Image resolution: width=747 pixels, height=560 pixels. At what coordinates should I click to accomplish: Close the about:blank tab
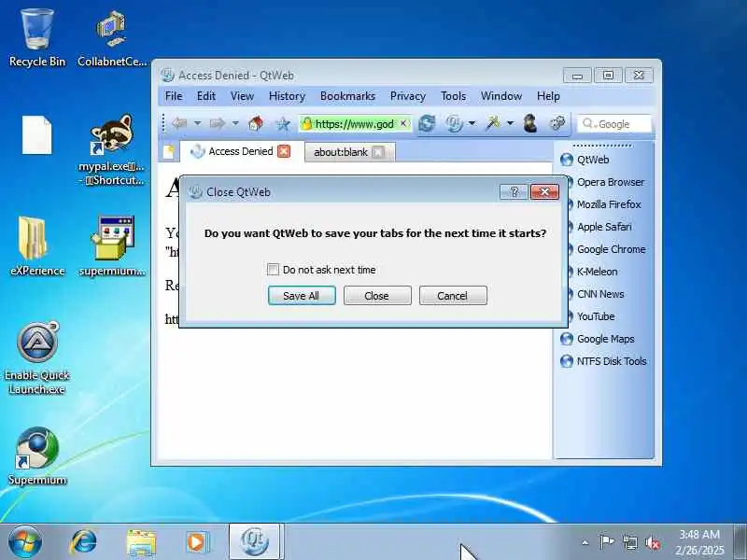(x=378, y=152)
